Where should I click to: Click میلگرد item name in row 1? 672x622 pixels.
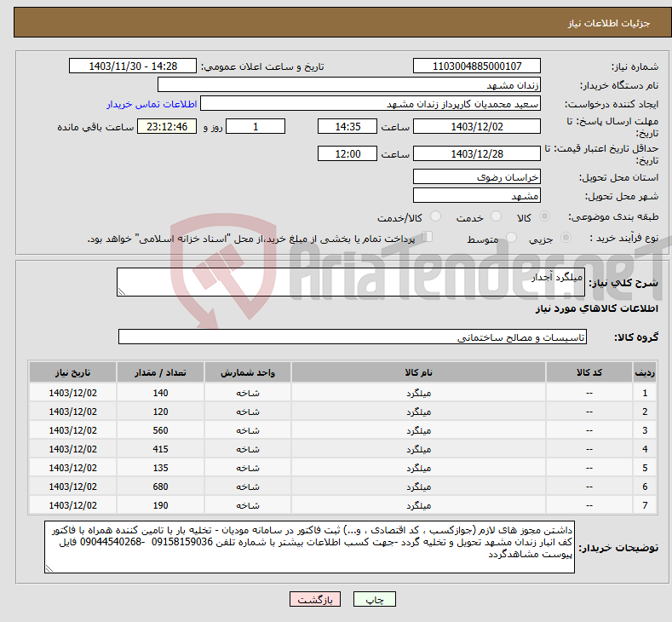(x=418, y=393)
